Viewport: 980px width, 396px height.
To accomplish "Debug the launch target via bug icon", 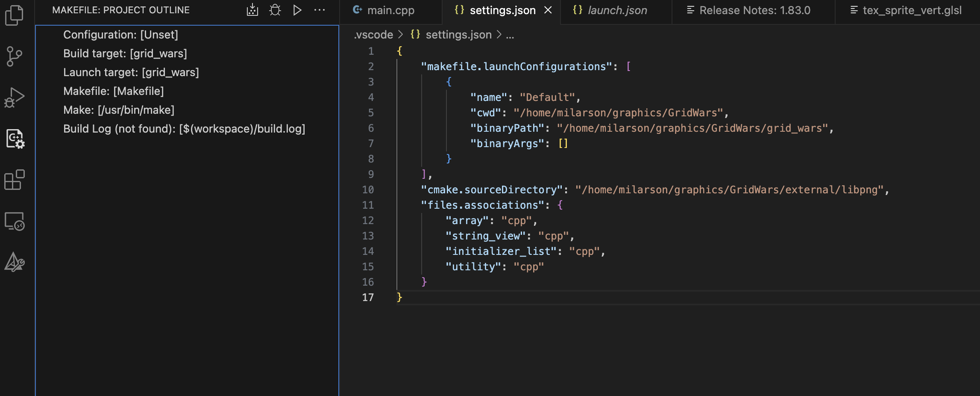I will click(x=275, y=10).
